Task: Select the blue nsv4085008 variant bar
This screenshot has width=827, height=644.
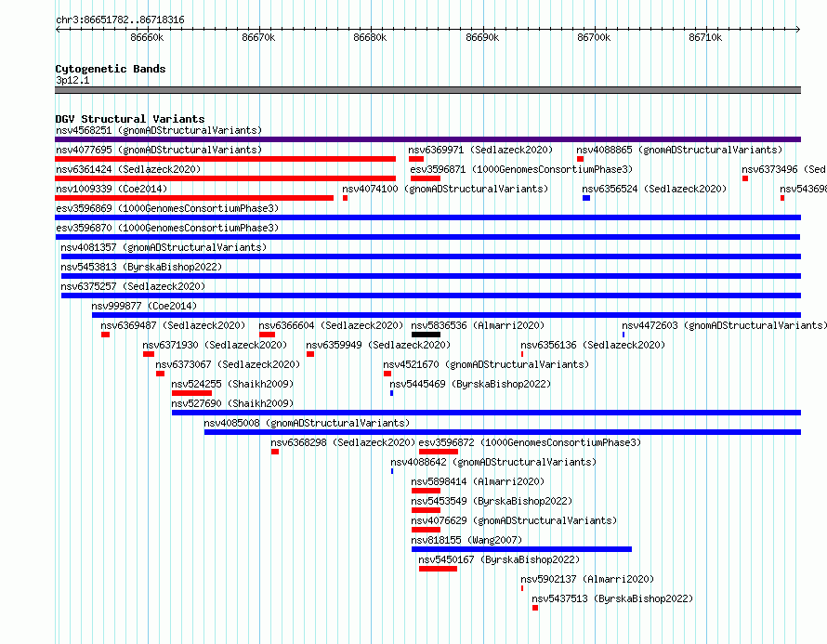Action: [503, 432]
